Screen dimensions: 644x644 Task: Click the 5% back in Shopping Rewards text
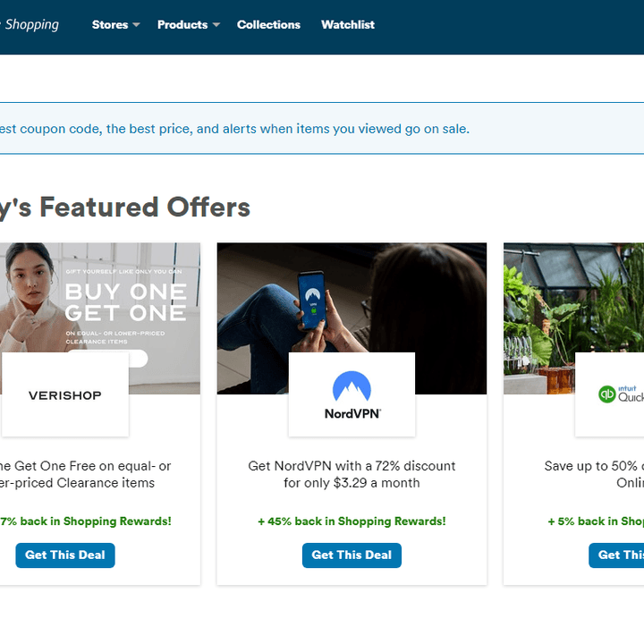(596, 521)
